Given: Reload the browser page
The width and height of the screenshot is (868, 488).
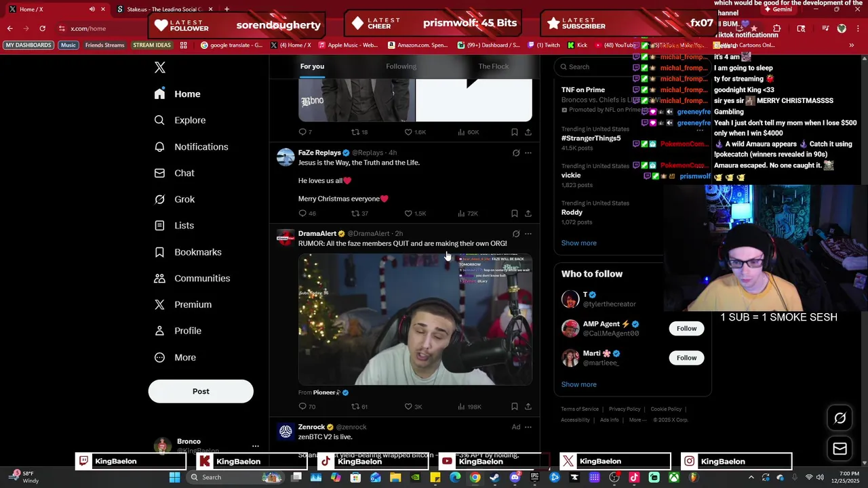Looking at the screenshot, I should pos(43,28).
